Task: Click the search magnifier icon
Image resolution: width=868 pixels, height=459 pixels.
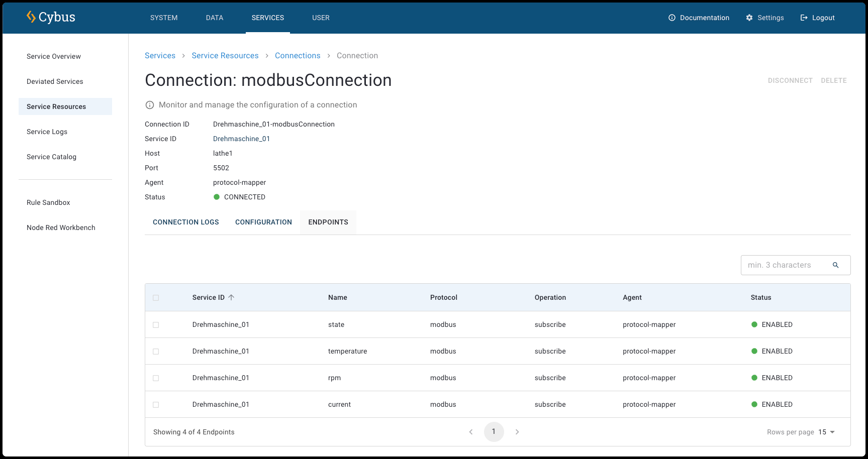Action: click(x=835, y=265)
